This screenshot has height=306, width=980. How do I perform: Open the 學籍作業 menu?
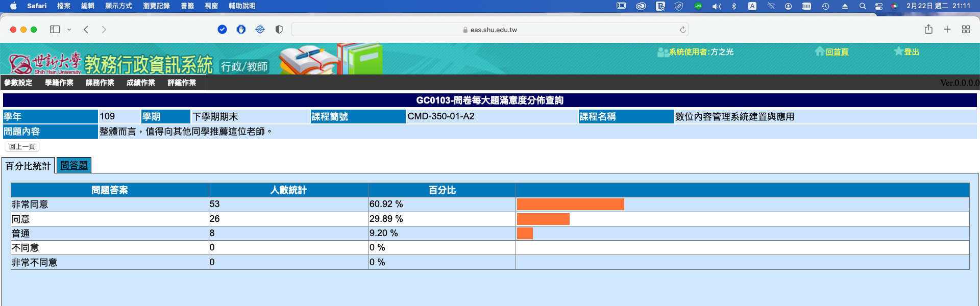click(59, 83)
